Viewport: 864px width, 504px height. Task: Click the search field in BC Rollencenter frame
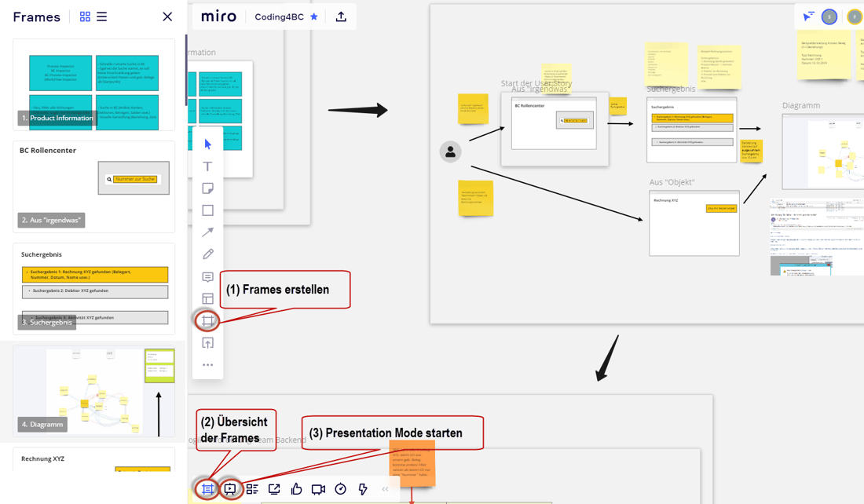point(575,121)
